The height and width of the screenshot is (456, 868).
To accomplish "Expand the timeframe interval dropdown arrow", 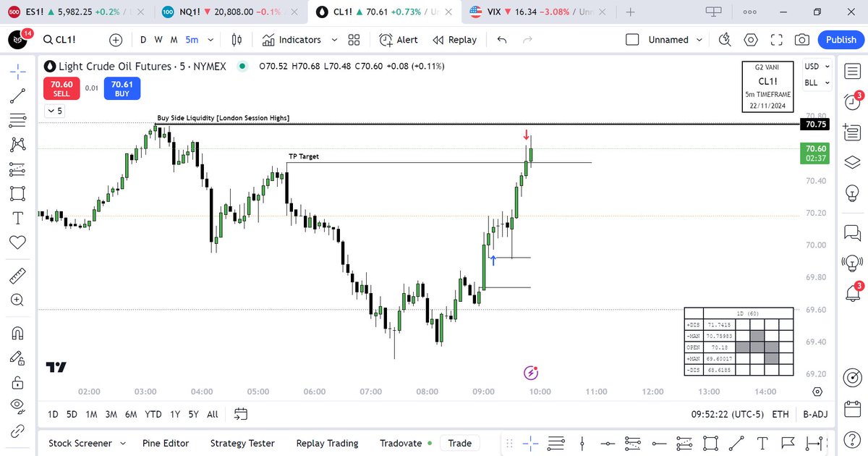I will (x=210, y=40).
